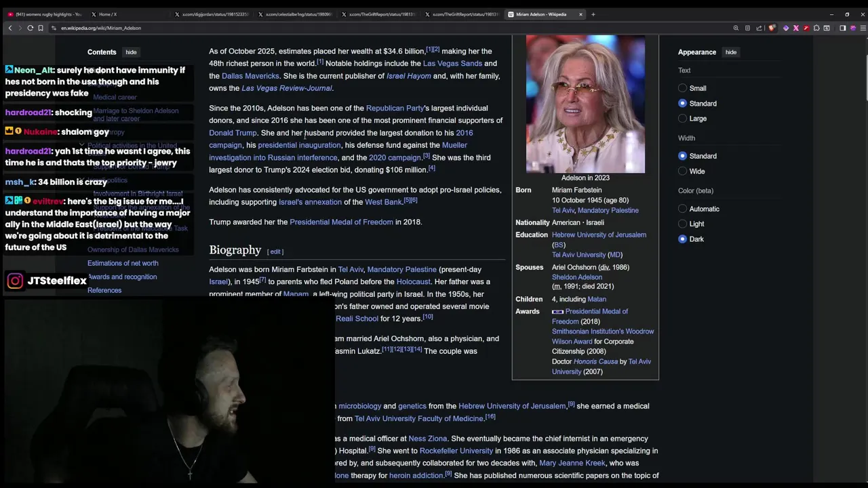This screenshot has width=868, height=488.
Task: Open the Adelson in 2023 infobox photo
Action: (x=585, y=104)
